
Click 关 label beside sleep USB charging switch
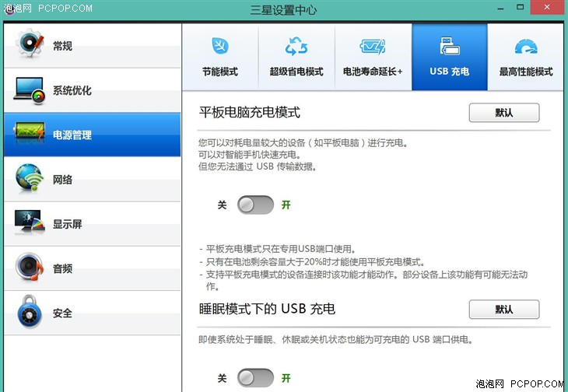[222, 378]
